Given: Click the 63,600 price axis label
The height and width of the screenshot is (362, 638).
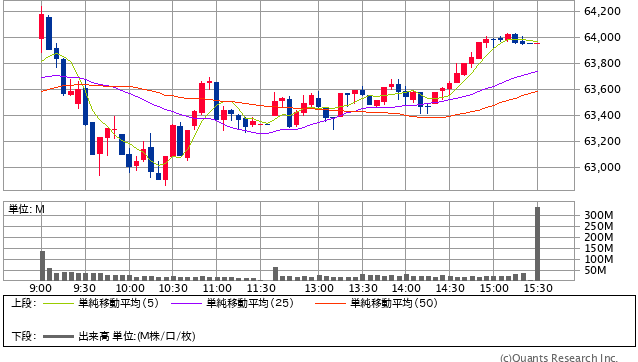Looking at the screenshot, I should [602, 89].
